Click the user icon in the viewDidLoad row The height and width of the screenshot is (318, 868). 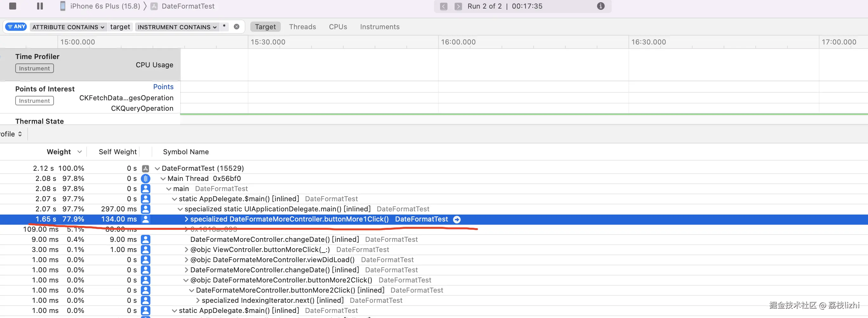click(x=146, y=260)
